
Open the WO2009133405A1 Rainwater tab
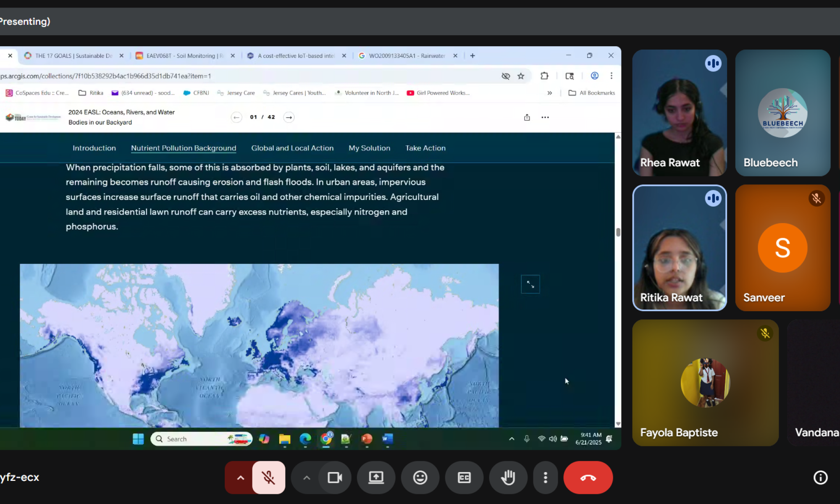[x=407, y=55]
